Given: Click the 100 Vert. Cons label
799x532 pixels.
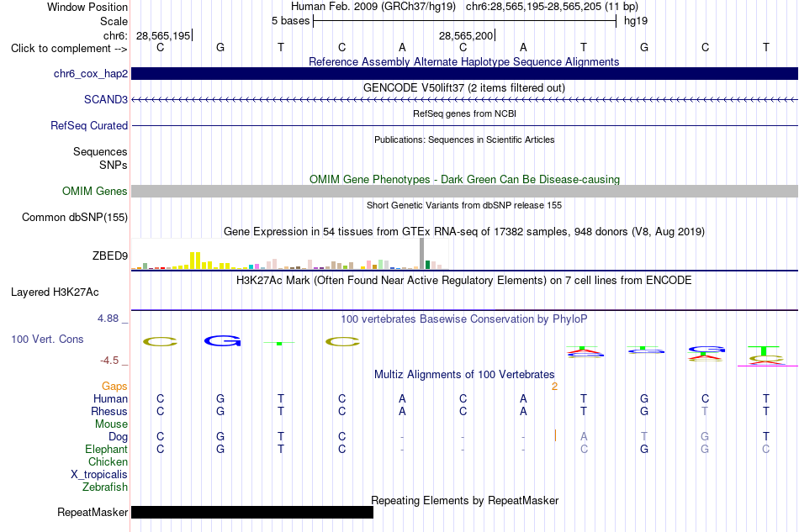Looking at the screenshot, I should coord(47,339).
